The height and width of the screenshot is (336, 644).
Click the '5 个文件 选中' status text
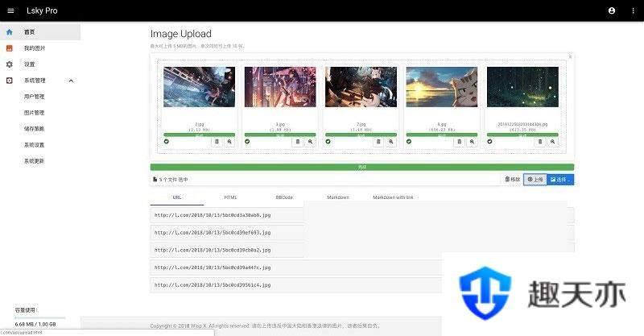[173, 180]
